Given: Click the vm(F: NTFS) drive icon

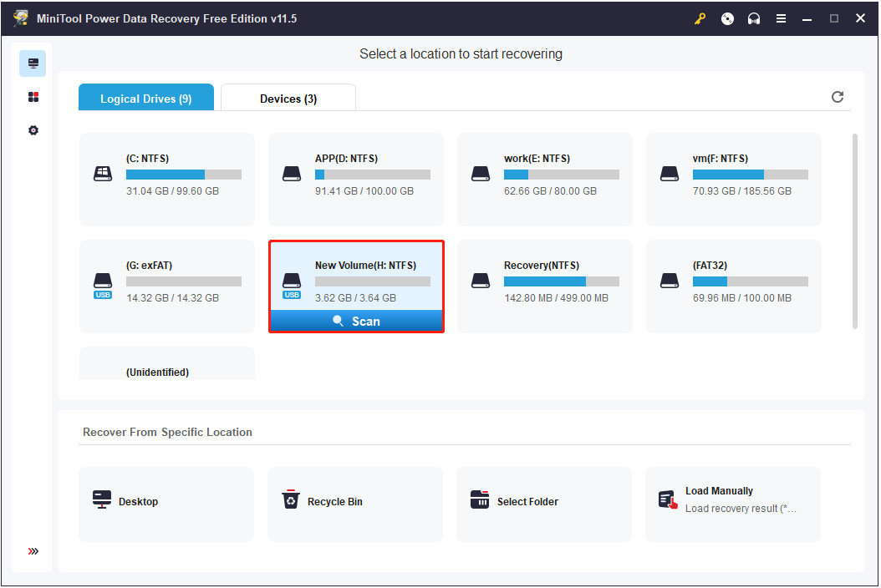Looking at the screenshot, I should coord(670,174).
